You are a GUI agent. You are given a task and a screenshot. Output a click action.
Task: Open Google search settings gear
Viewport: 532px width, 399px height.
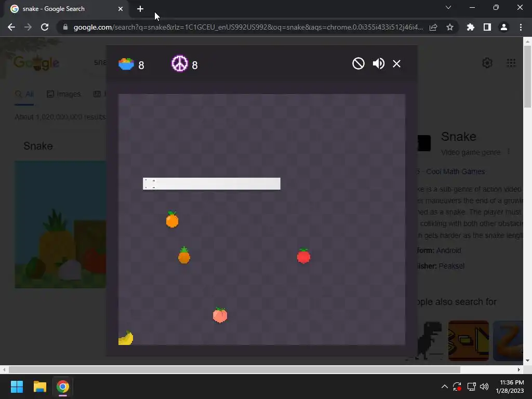(487, 63)
